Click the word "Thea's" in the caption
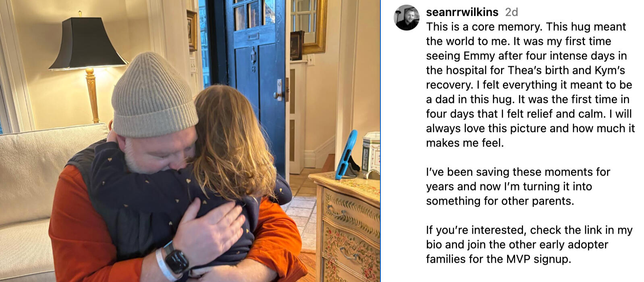Viewport: 644px width, 282px height. pos(524,71)
